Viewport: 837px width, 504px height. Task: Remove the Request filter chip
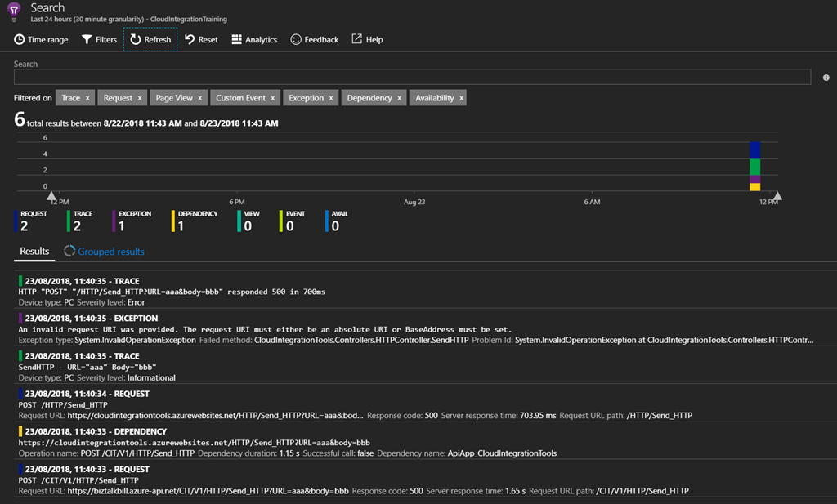tap(140, 98)
